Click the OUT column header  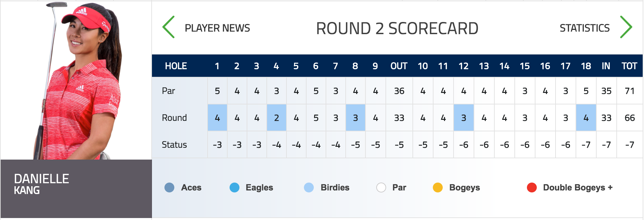click(399, 66)
